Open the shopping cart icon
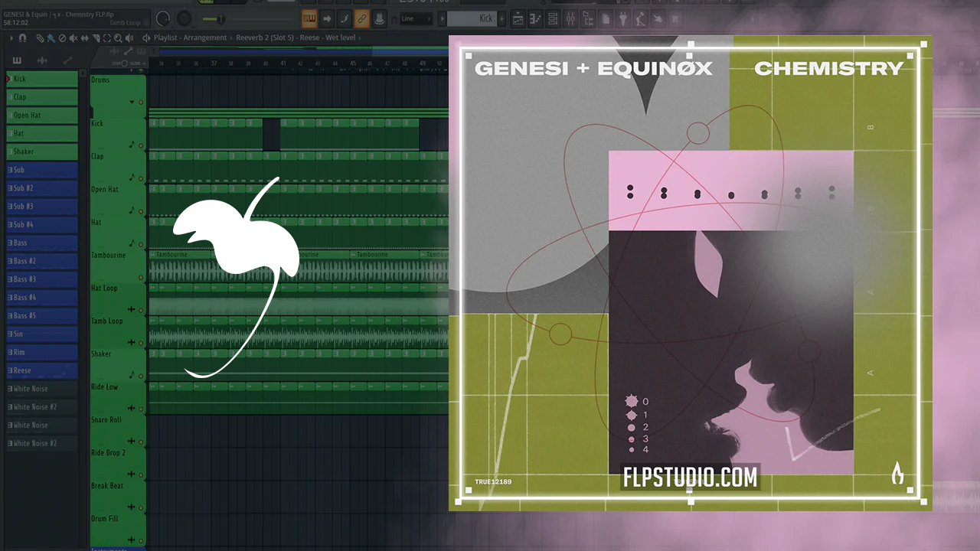The width and height of the screenshot is (980, 551). click(x=676, y=18)
